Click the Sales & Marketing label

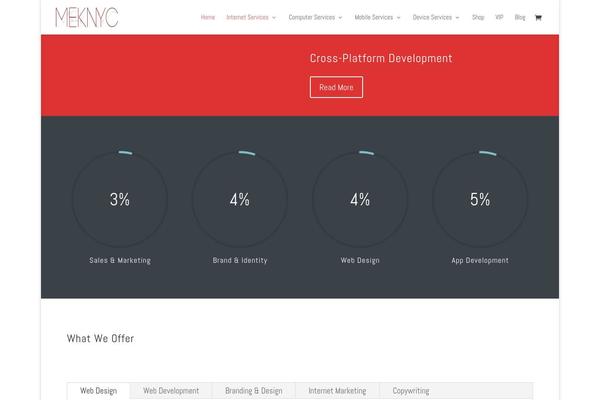pyautogui.click(x=120, y=260)
